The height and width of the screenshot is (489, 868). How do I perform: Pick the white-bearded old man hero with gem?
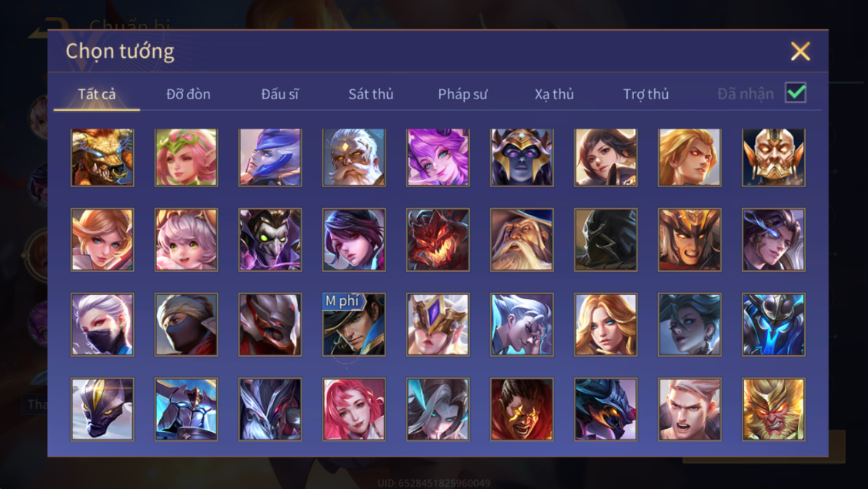(354, 157)
